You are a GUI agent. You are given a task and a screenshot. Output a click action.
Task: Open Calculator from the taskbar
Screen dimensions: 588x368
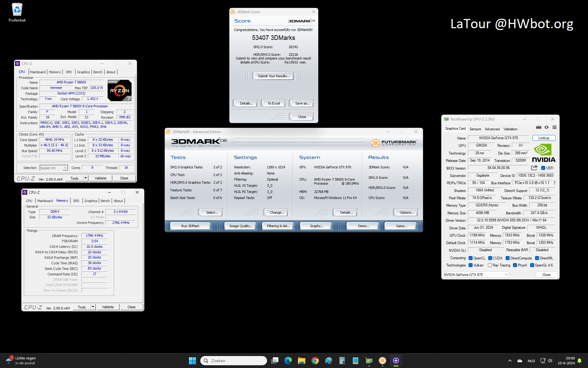click(342, 361)
